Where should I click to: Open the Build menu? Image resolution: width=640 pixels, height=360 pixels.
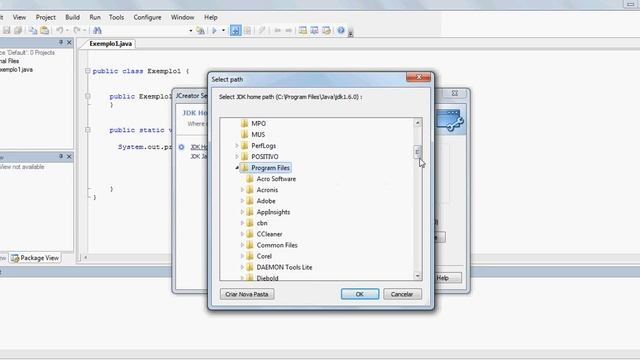click(x=73, y=17)
